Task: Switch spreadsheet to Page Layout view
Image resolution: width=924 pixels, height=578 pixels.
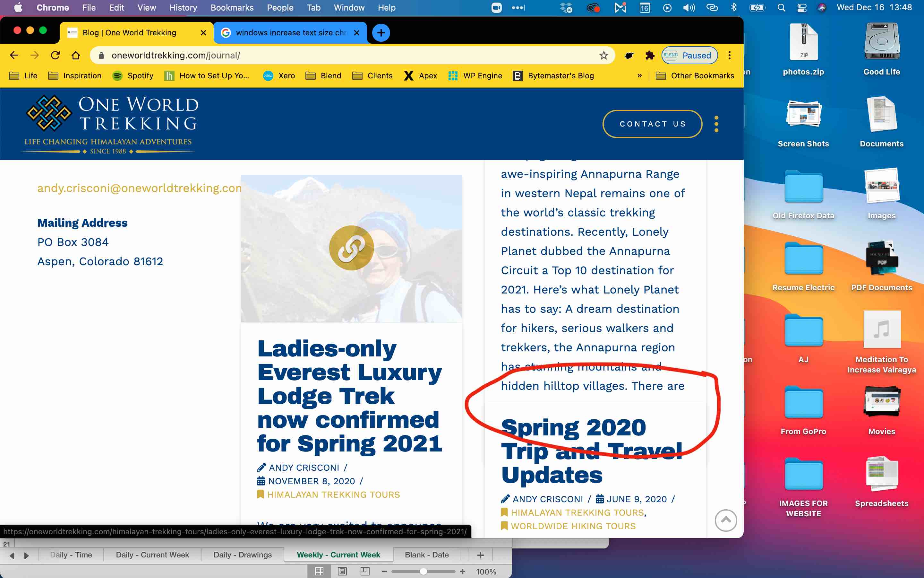Action: tap(342, 572)
